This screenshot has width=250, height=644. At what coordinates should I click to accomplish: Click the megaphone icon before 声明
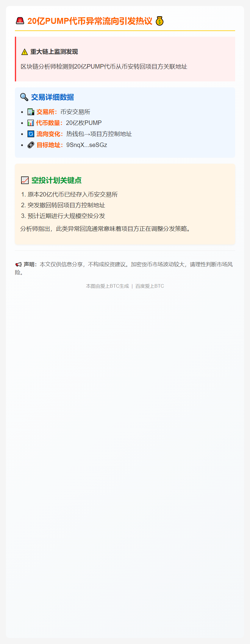pos(18,264)
